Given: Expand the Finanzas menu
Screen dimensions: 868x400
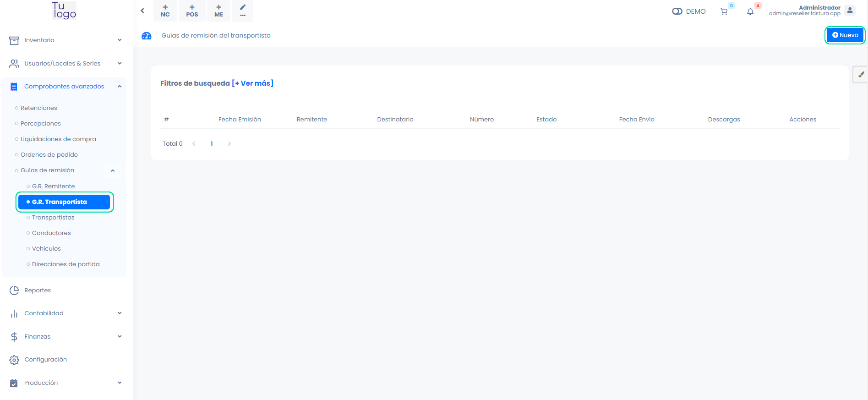Looking at the screenshot, I should 66,337.
